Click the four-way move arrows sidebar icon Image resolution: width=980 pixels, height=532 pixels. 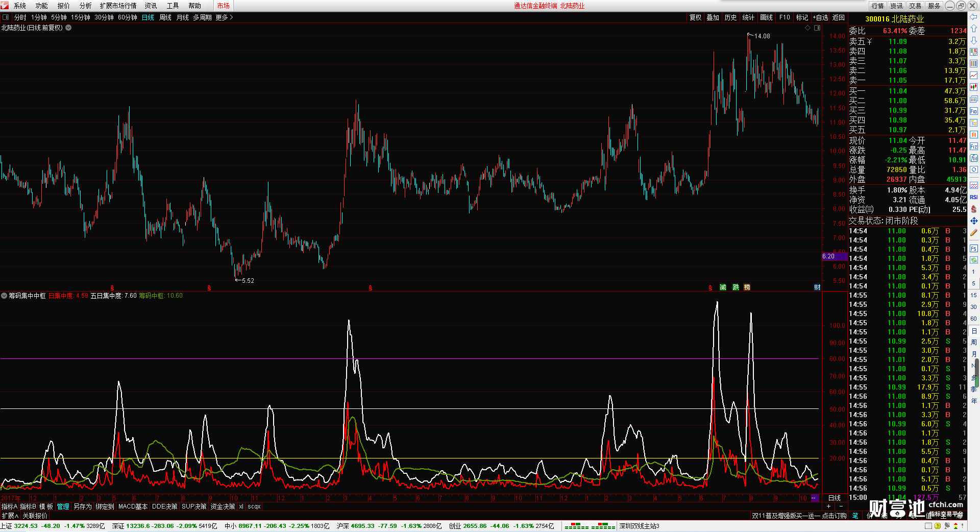(x=974, y=221)
